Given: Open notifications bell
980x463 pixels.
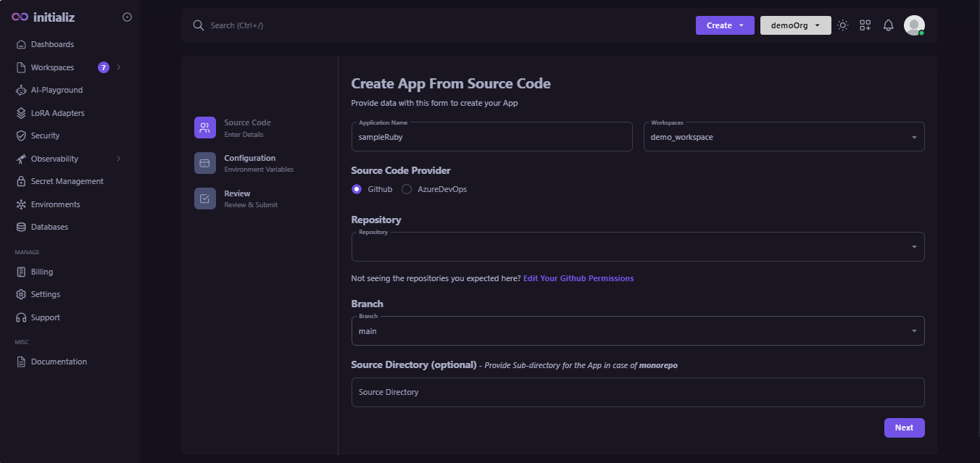Looking at the screenshot, I should (x=888, y=25).
